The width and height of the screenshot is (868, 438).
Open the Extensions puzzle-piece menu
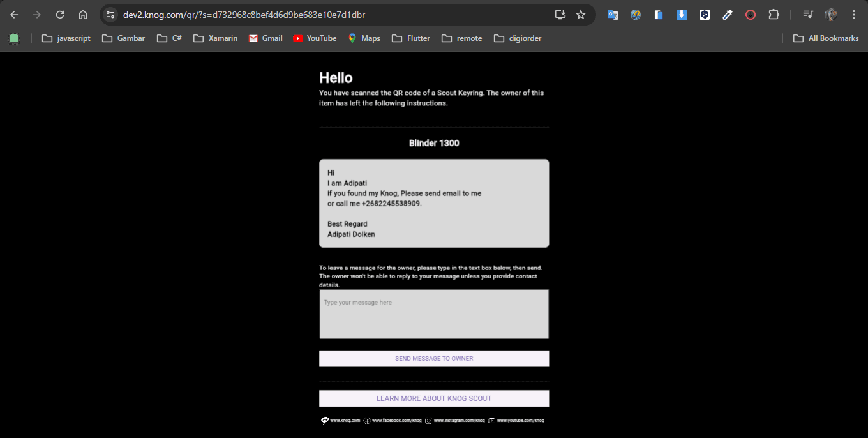point(774,15)
